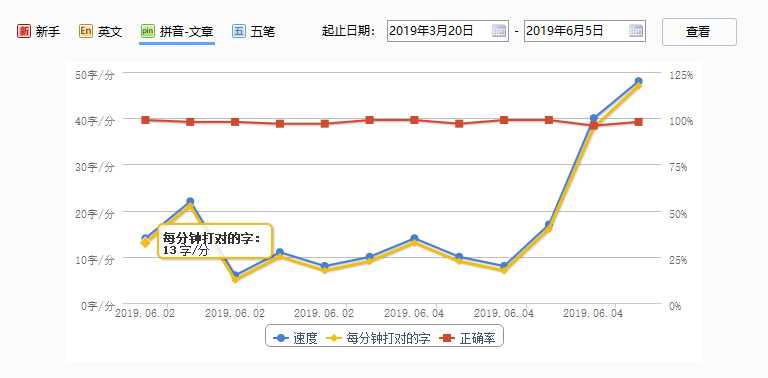Switch to the 新手 tab

39,32
